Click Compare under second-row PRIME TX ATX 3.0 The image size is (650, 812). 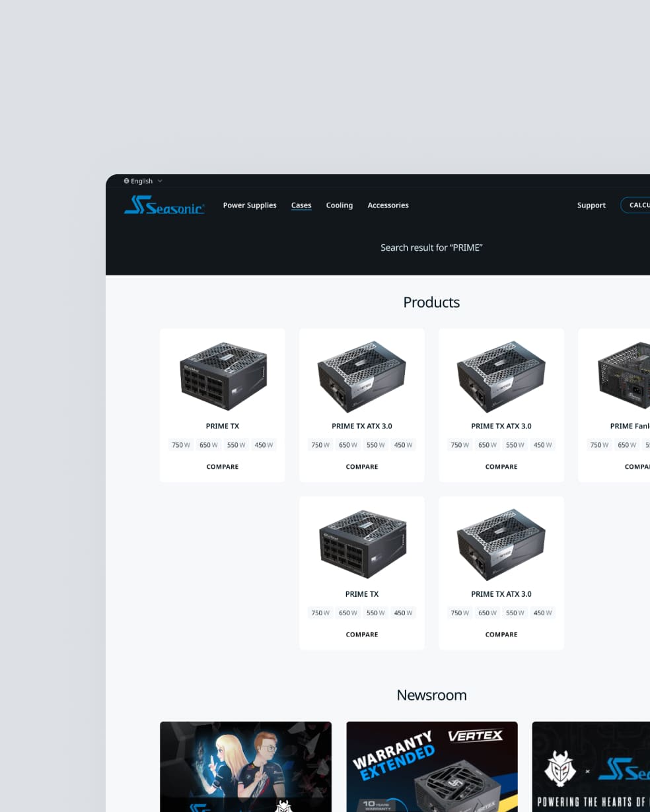click(x=501, y=634)
